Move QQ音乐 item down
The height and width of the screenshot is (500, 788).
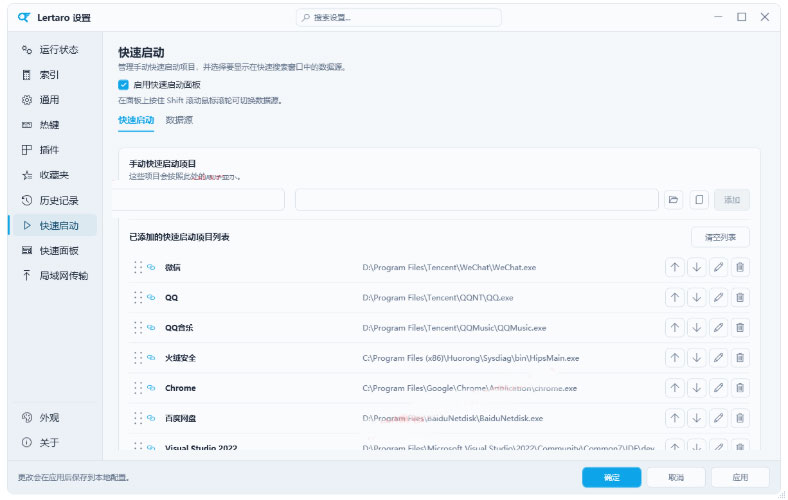tap(697, 328)
